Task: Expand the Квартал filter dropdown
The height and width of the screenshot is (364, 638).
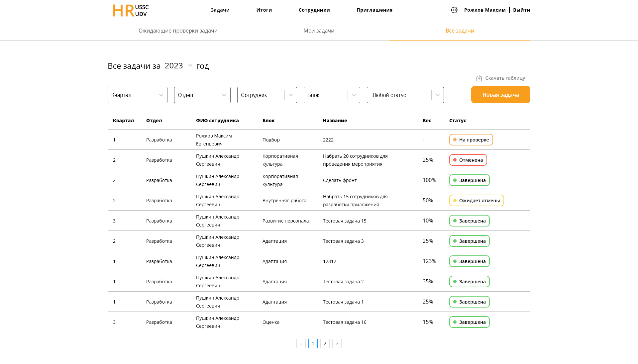Action: pos(137,95)
